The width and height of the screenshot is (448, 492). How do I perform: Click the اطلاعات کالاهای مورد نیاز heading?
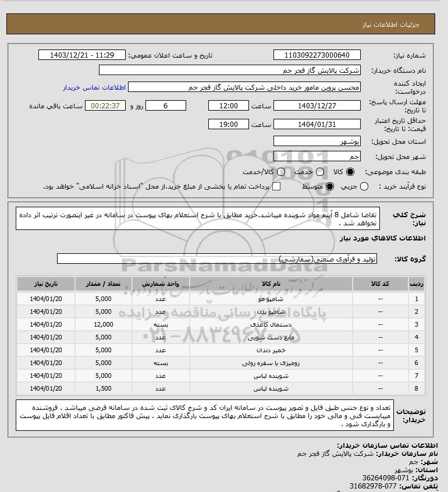coord(383,238)
